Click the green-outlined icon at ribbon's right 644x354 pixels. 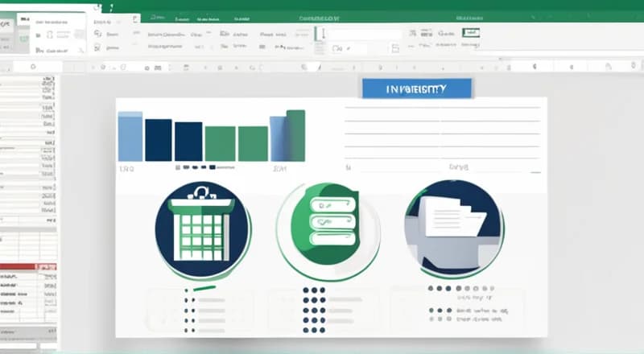point(469,33)
